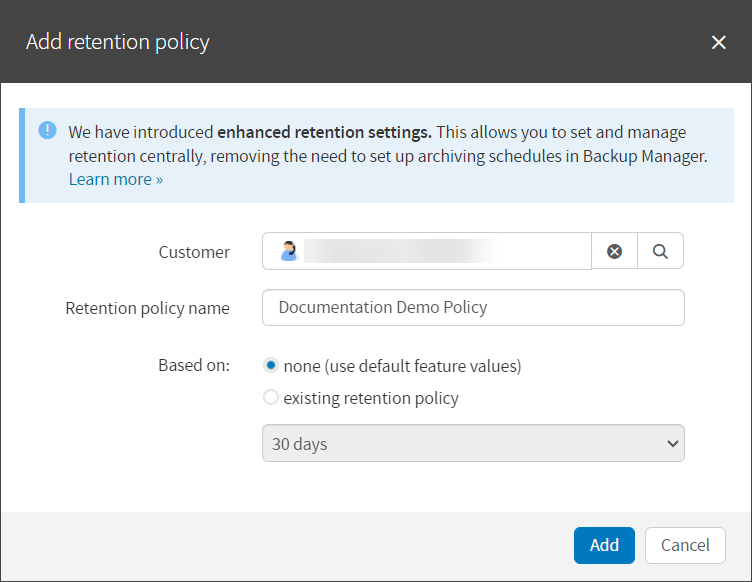Click the dropdown arrow beside 30 days
The width and height of the screenshot is (752, 582).
tap(671, 444)
